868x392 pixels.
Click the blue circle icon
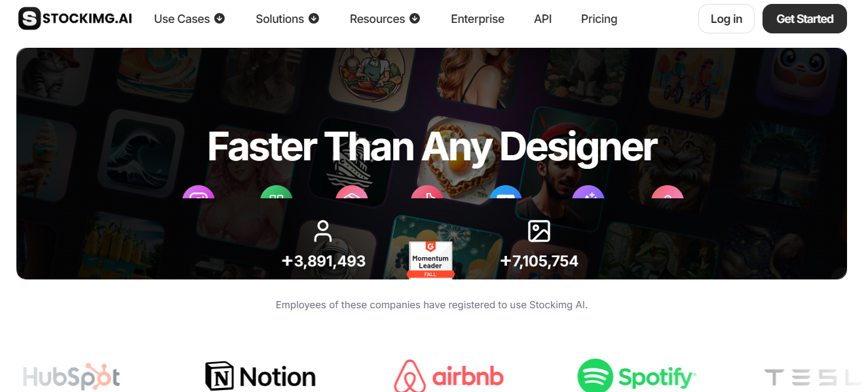(x=506, y=192)
